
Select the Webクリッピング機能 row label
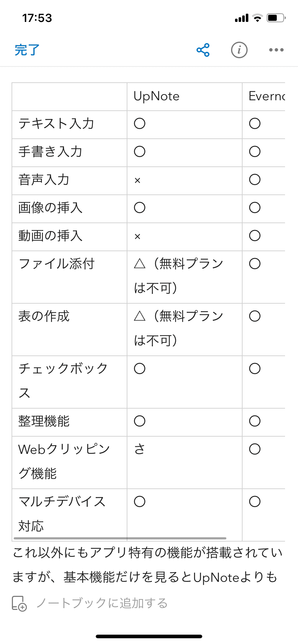click(64, 461)
